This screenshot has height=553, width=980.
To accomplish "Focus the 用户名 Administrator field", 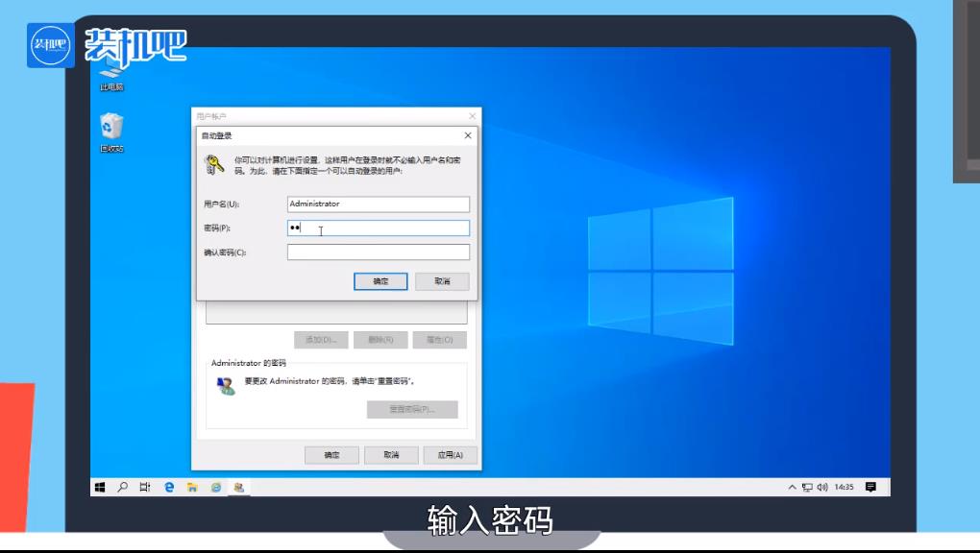I will click(379, 204).
